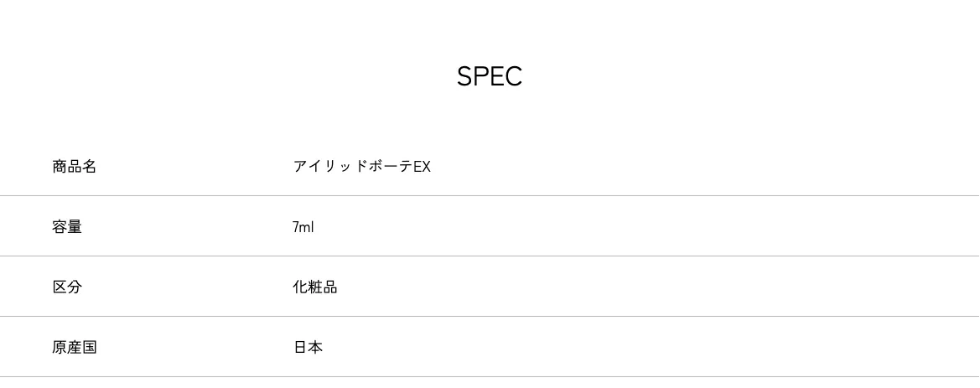Click the 量 character in 容量
980x388 pixels.
[x=75, y=227]
